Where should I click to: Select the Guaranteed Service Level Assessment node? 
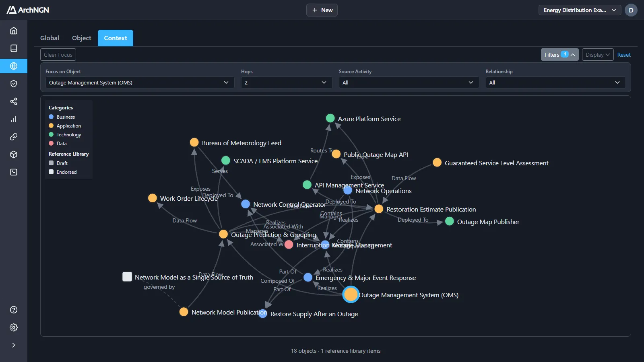[437, 162]
